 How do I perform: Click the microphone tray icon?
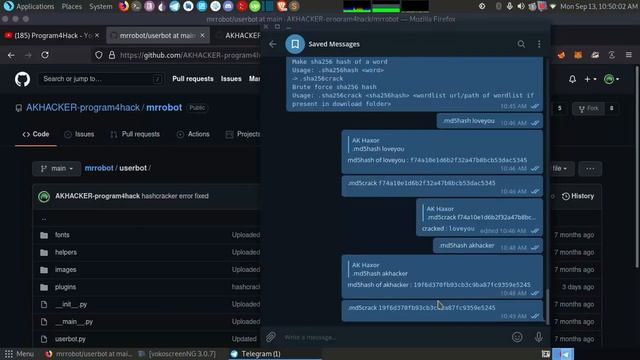point(509,7)
